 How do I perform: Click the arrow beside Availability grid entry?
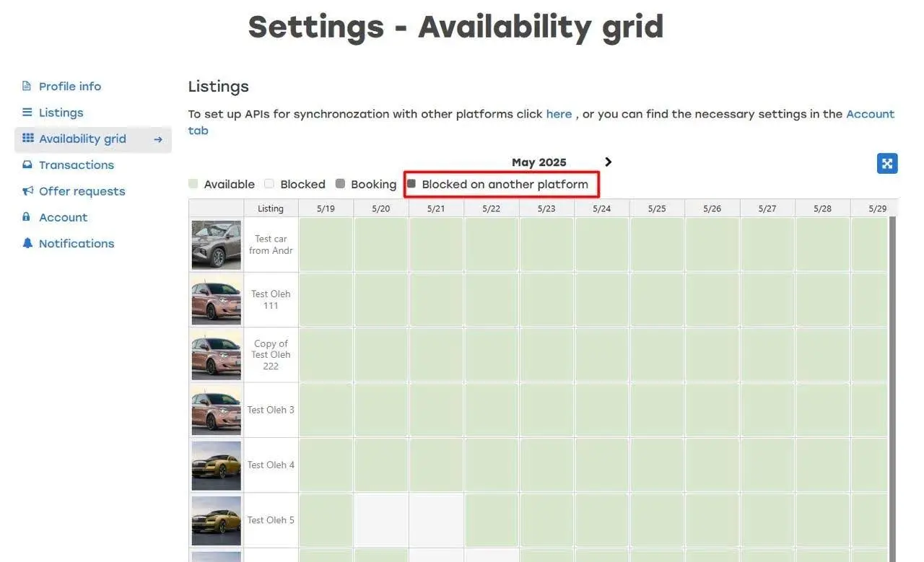click(x=158, y=139)
